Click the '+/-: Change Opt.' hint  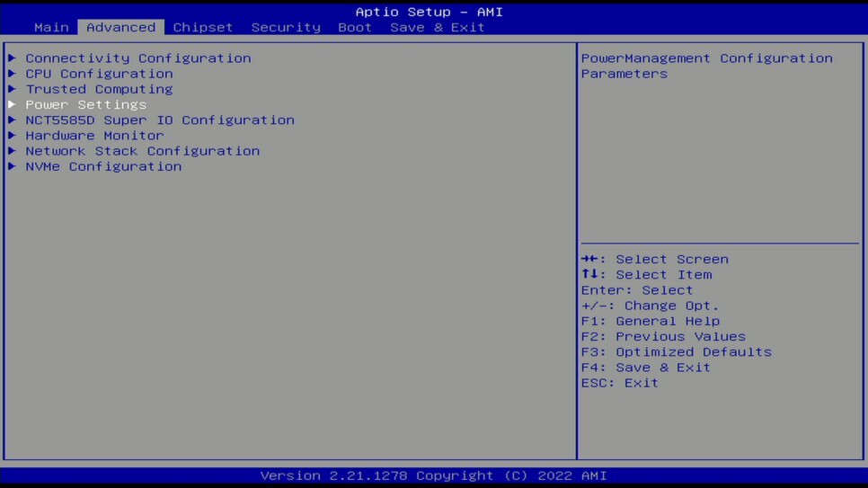point(650,306)
